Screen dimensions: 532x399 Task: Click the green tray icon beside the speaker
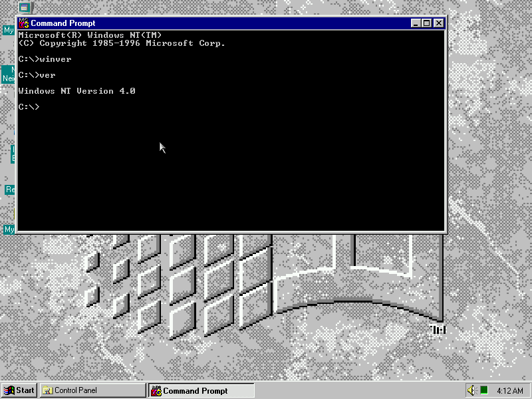pyautogui.click(x=484, y=390)
